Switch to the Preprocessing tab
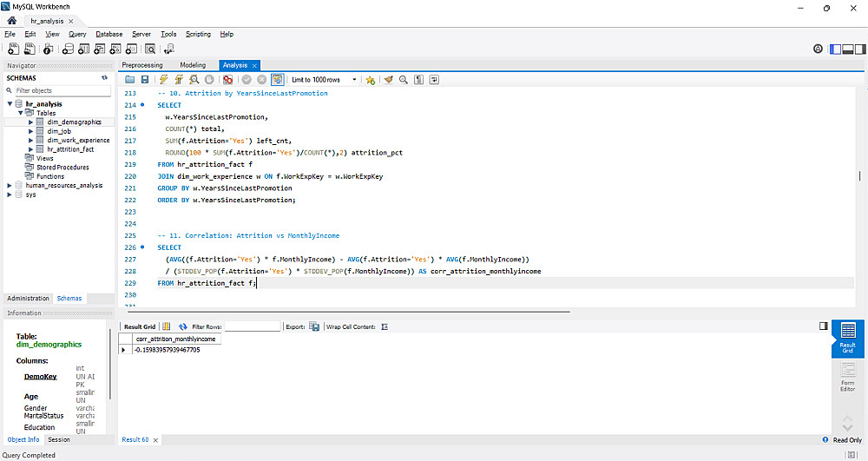 pyautogui.click(x=142, y=65)
